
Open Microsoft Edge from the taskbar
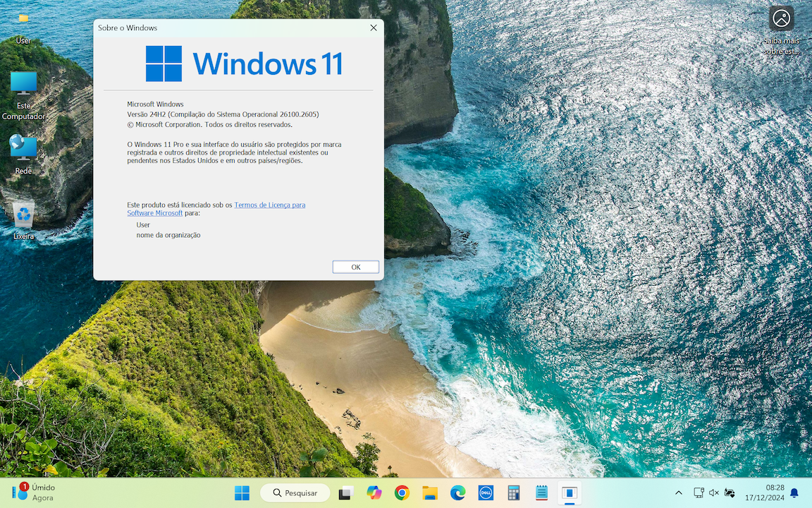tap(457, 493)
